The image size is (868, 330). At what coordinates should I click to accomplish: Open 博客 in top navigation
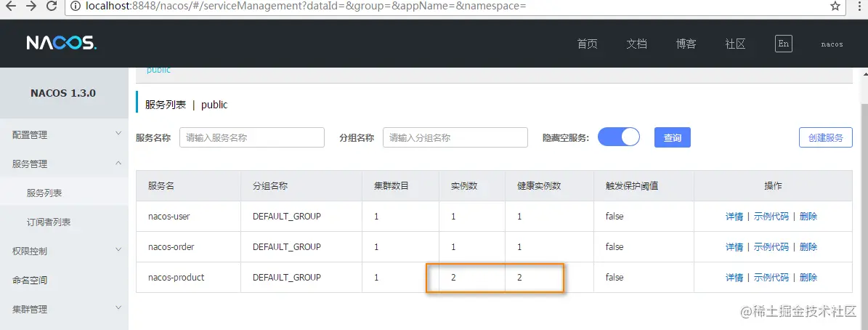click(x=686, y=44)
